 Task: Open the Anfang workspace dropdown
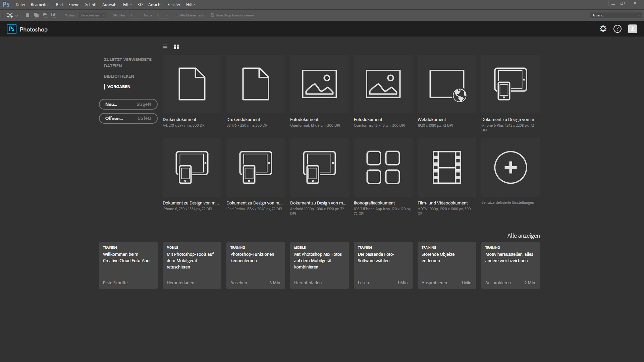(616, 15)
